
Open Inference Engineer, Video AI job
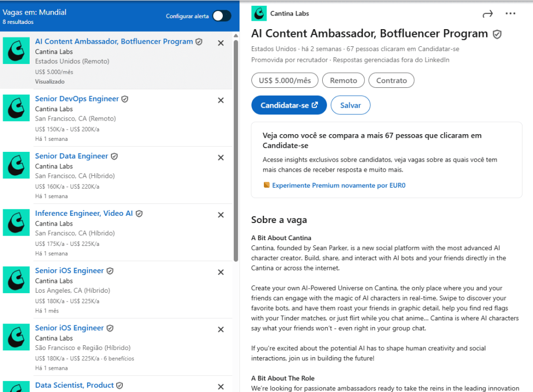[x=84, y=213]
